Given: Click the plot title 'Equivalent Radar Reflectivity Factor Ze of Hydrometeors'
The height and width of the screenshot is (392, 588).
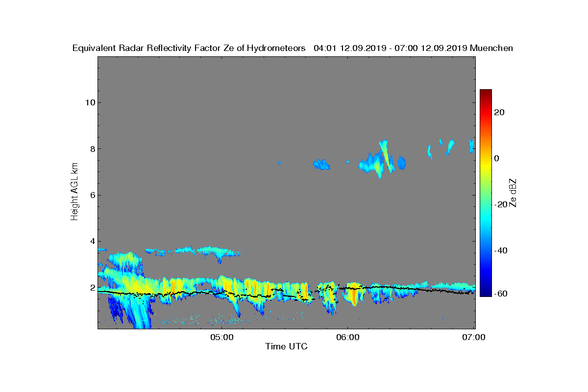Looking at the screenshot, I should click(189, 48).
